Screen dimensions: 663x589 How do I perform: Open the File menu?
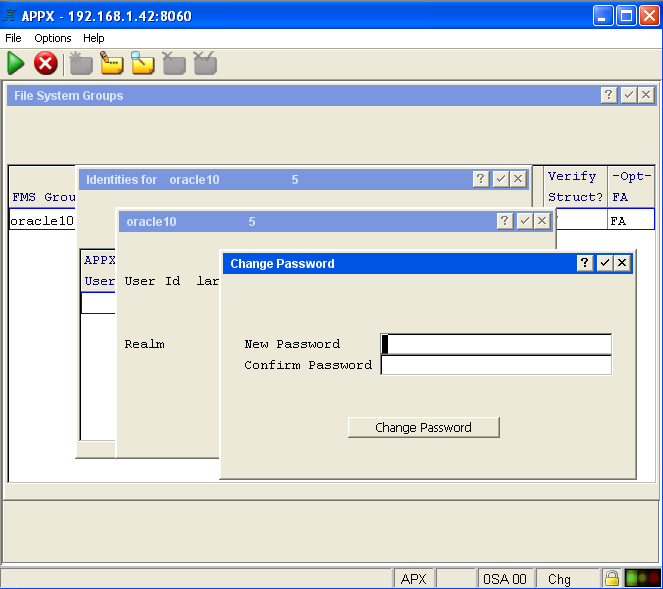(x=13, y=38)
